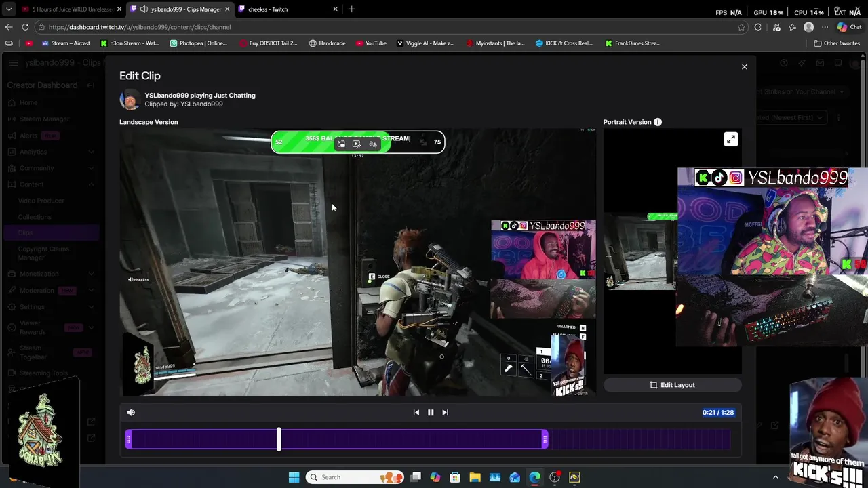Open Copilot Chat in the browser
868x488 pixels.
click(x=849, y=27)
